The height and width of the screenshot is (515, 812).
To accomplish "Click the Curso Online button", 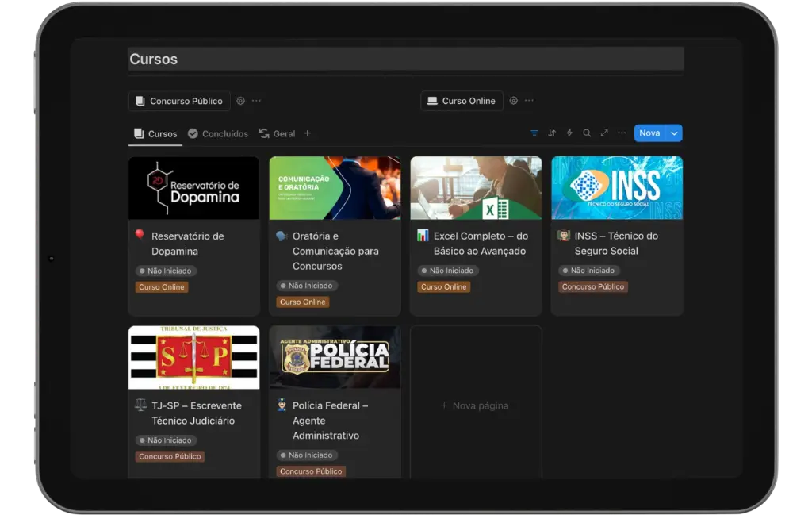I will (x=462, y=101).
